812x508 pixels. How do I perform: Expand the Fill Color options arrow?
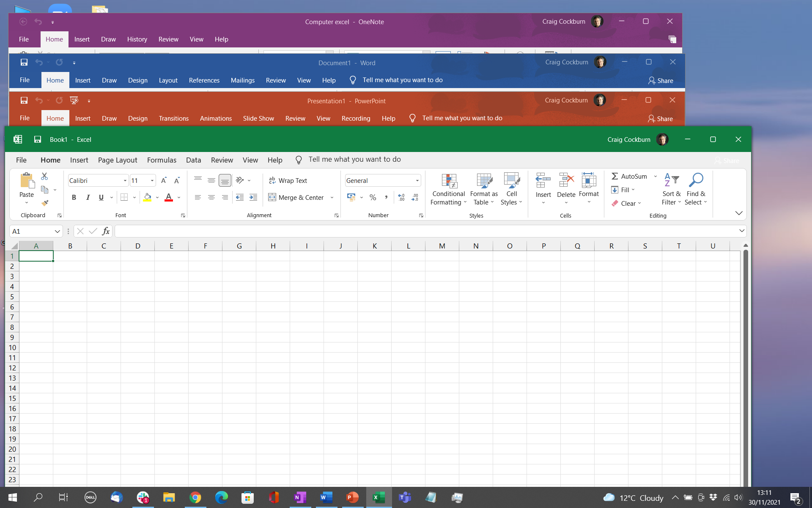click(x=157, y=197)
